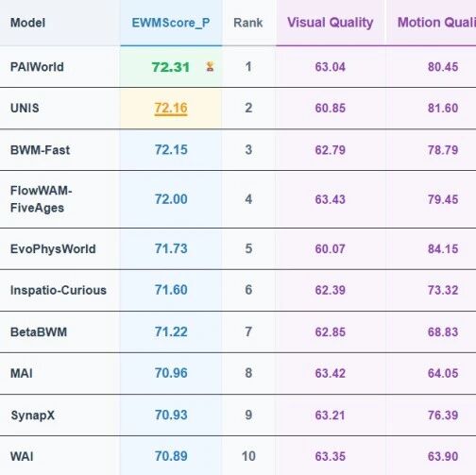476x475 pixels.
Task: Open the underlined 72.16 score link
Action: (171, 109)
